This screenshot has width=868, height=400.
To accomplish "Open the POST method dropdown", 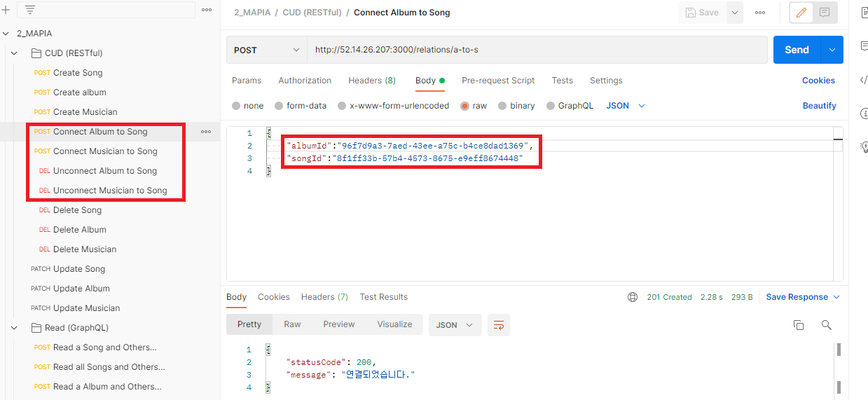I will point(267,50).
